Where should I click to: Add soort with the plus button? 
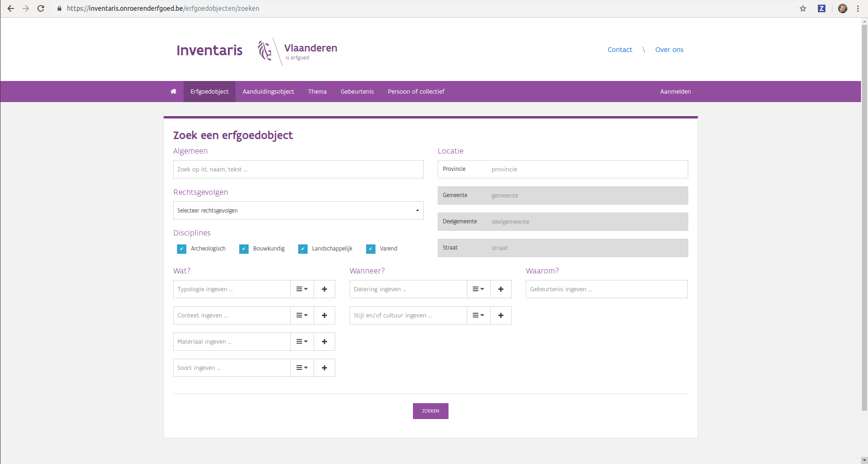[x=324, y=368]
